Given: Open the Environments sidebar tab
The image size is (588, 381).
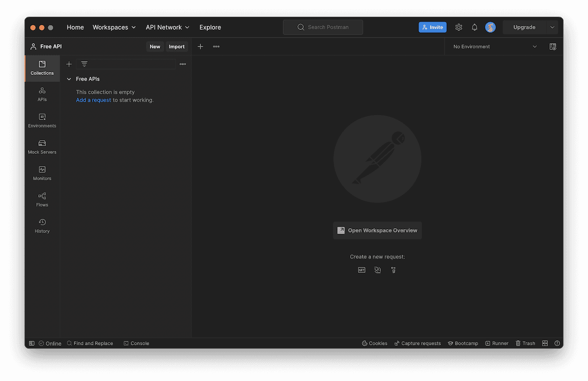Looking at the screenshot, I should 42,121.
